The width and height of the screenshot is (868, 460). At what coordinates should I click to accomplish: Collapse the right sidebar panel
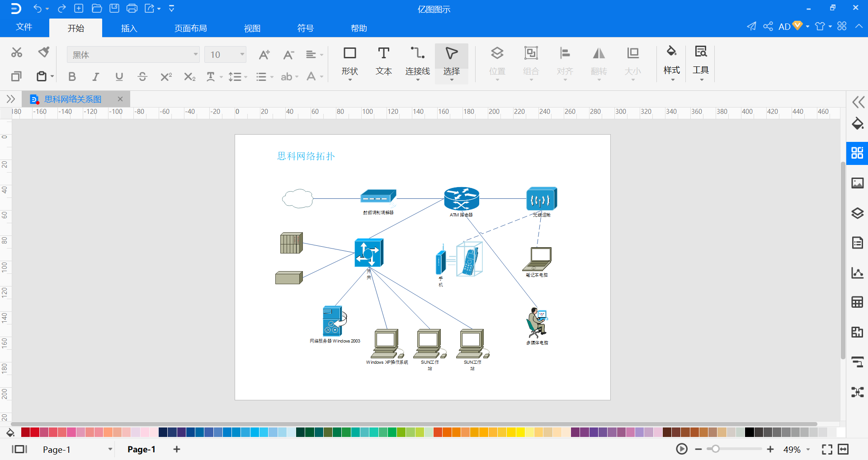coord(858,102)
